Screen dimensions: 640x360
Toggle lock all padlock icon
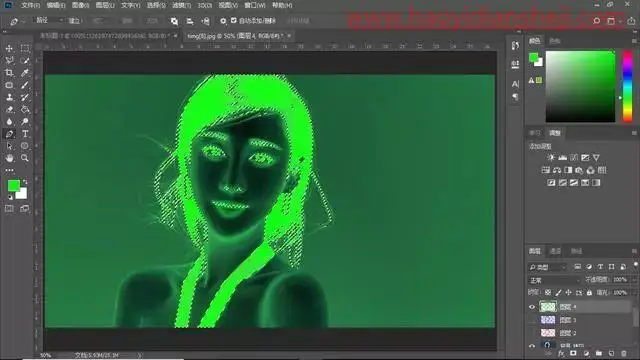point(589,293)
